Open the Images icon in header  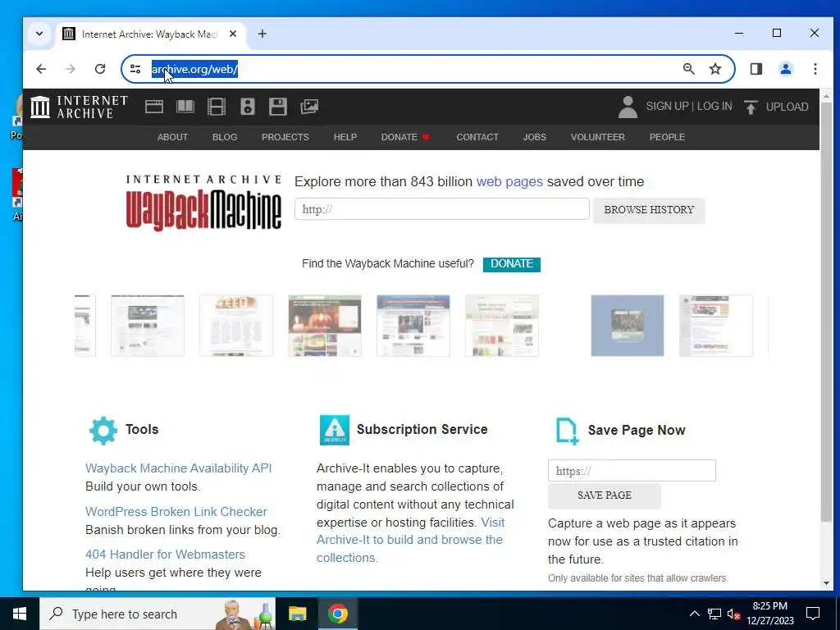[x=309, y=107]
